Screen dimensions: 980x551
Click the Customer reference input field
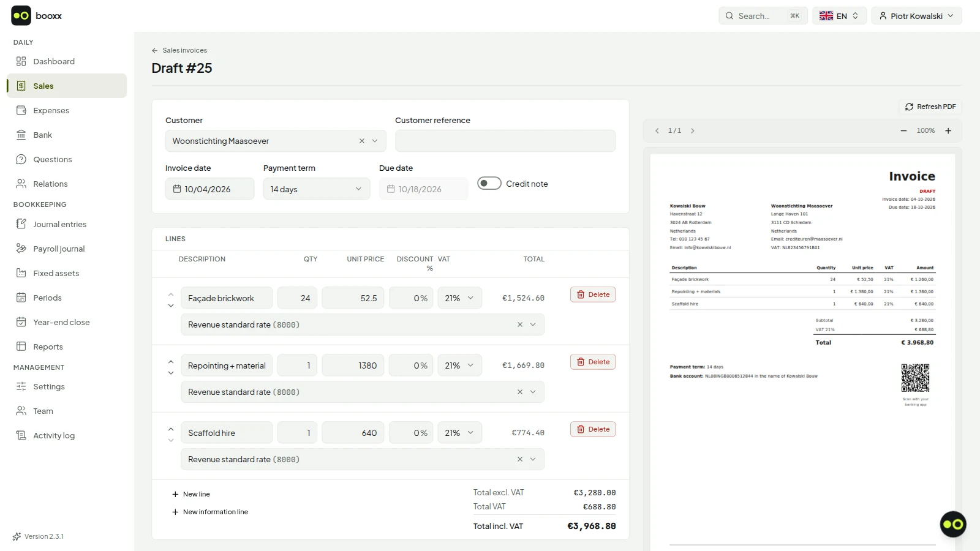point(505,141)
